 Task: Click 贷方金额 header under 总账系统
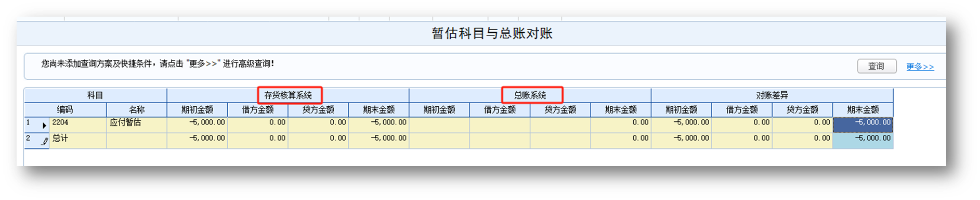(x=560, y=110)
